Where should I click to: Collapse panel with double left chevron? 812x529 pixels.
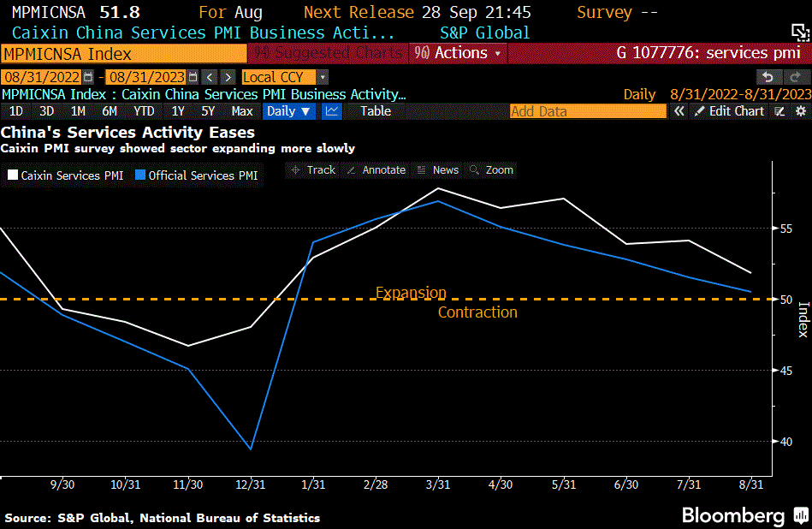(679, 111)
